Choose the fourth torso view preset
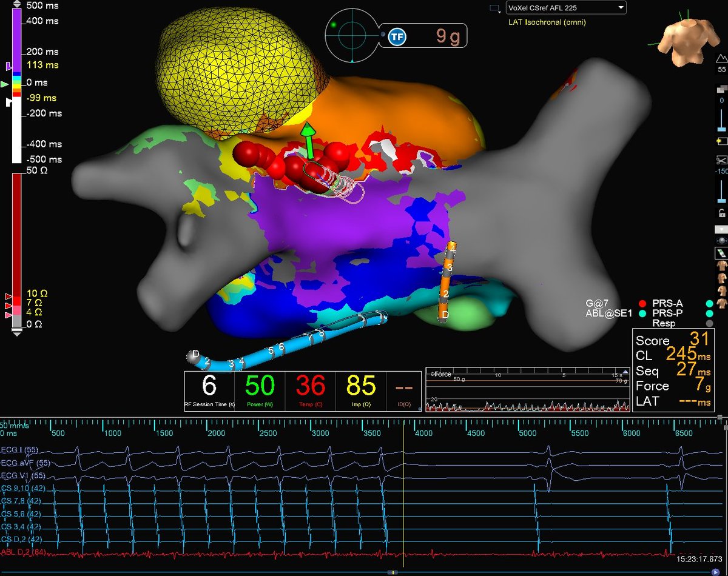 pyautogui.click(x=721, y=303)
